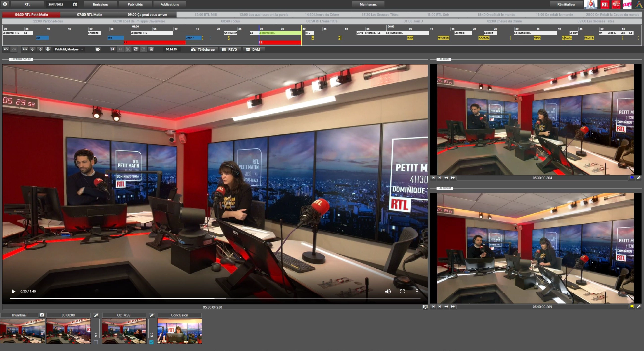Switch to the FUN radio logo
Image resolution: width=644 pixels, height=351 pixels.
[x=627, y=4]
